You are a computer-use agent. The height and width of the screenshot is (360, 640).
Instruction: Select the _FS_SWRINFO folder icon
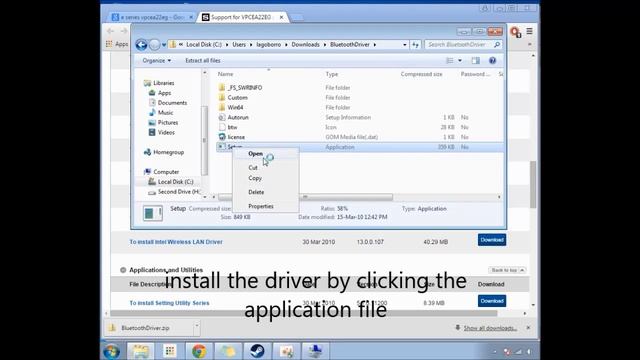[x=222, y=87]
